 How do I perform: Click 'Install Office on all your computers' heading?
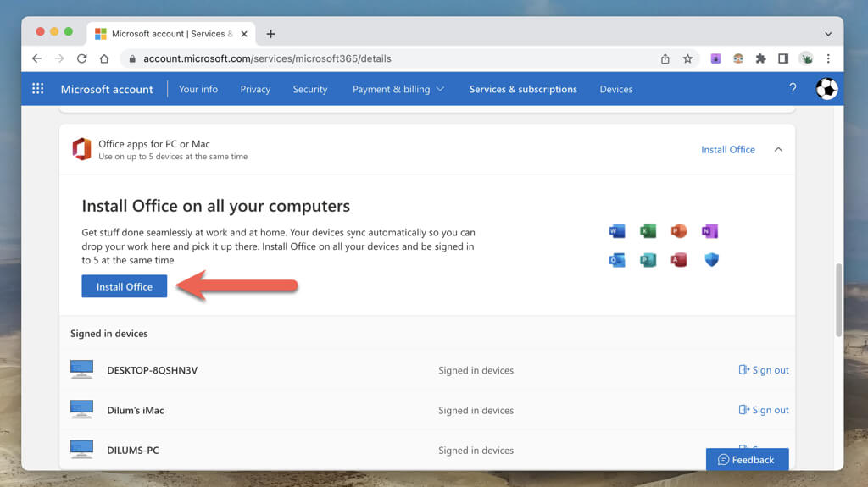coord(216,206)
